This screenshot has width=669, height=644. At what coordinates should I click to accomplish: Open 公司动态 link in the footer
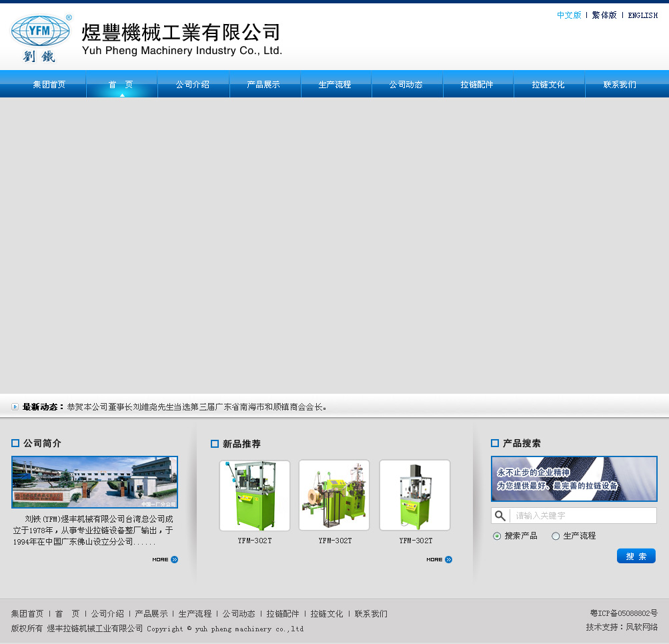coord(239,613)
